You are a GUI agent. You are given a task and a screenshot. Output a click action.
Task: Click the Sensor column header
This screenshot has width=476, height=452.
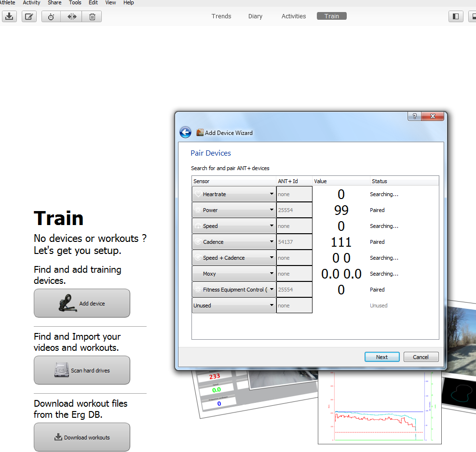(x=234, y=181)
